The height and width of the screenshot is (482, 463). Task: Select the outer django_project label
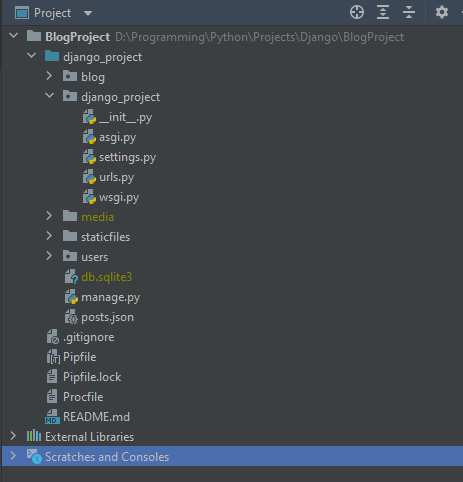pyautogui.click(x=102, y=57)
